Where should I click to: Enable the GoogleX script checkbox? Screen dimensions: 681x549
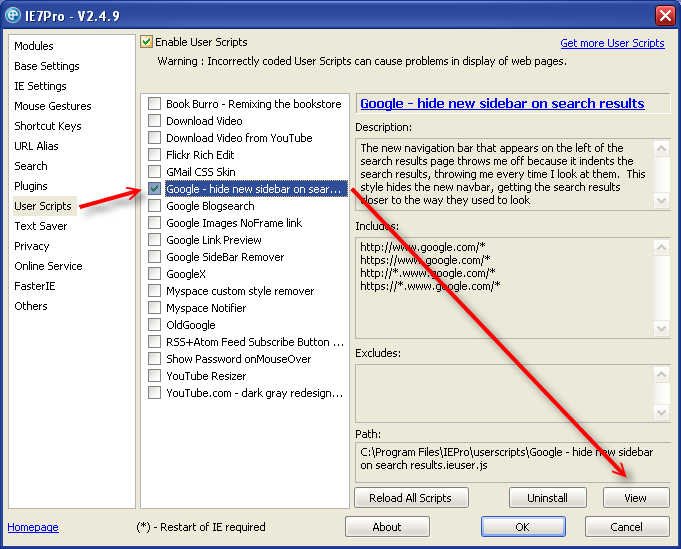[x=154, y=274]
